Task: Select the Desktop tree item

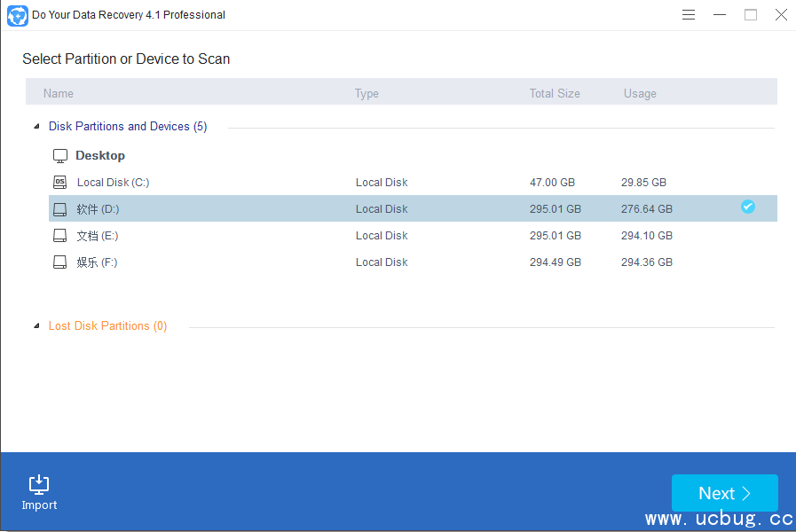Action: point(100,155)
